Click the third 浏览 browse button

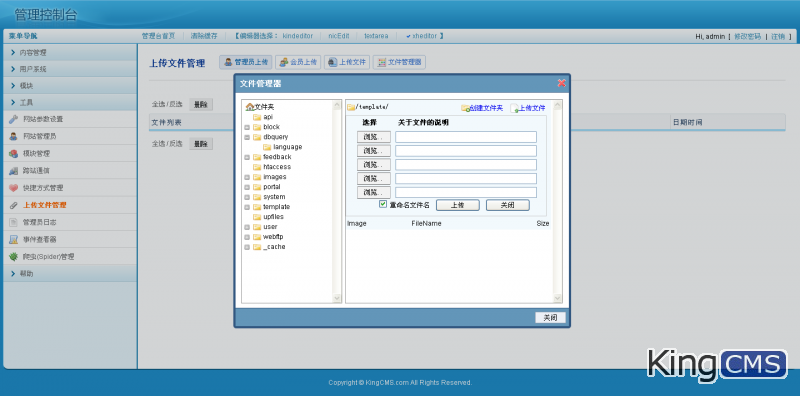(x=373, y=165)
